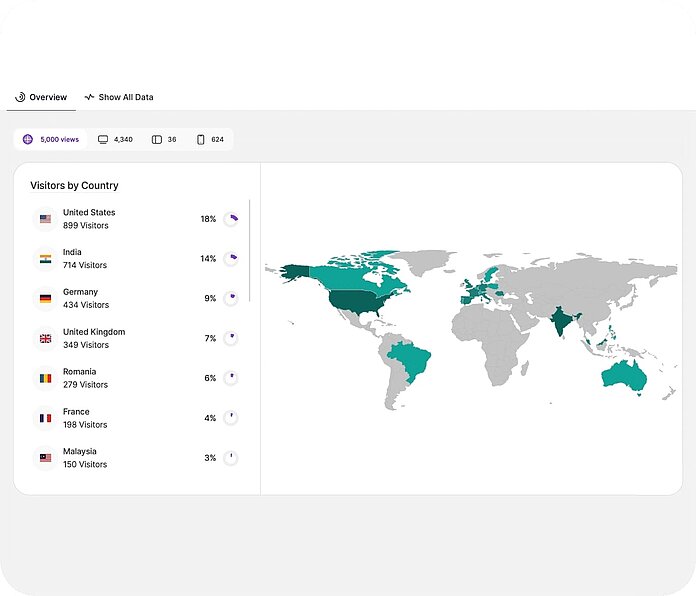Image resolution: width=696 pixels, height=596 pixels.
Task: Click the United States flag icon
Action: 45,219
